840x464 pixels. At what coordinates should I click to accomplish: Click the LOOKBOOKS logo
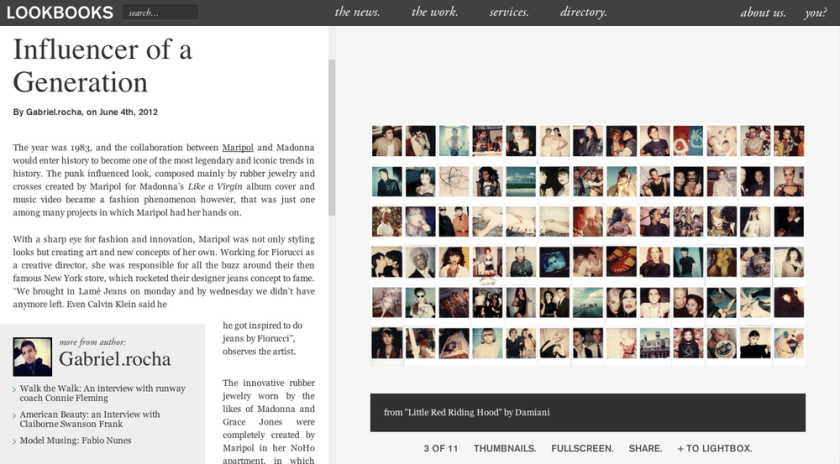(59, 12)
